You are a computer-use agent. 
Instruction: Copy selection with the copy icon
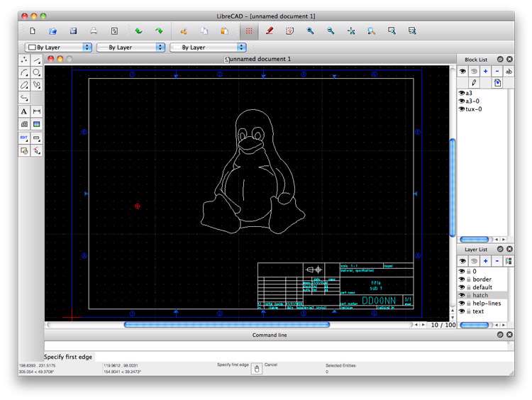click(204, 31)
